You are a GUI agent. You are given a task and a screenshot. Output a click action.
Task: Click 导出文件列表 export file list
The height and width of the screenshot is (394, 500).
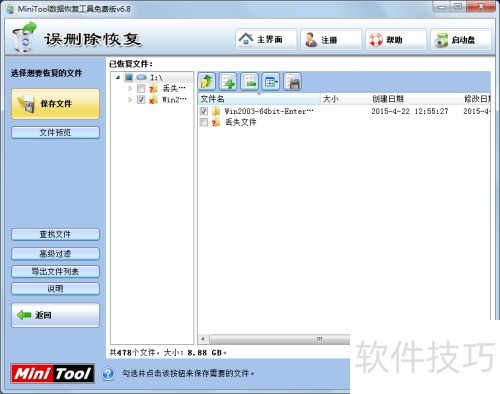tap(55, 271)
